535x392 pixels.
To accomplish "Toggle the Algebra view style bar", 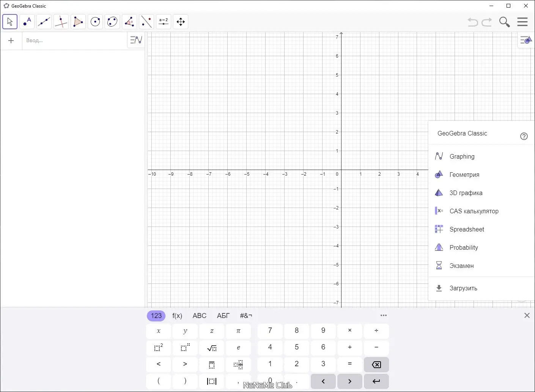I will [x=136, y=40].
